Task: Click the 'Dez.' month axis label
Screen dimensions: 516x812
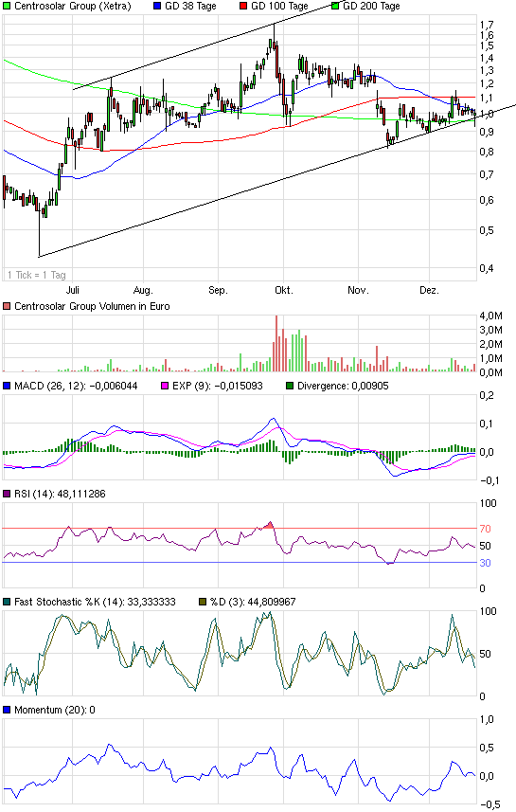Action: click(429, 290)
